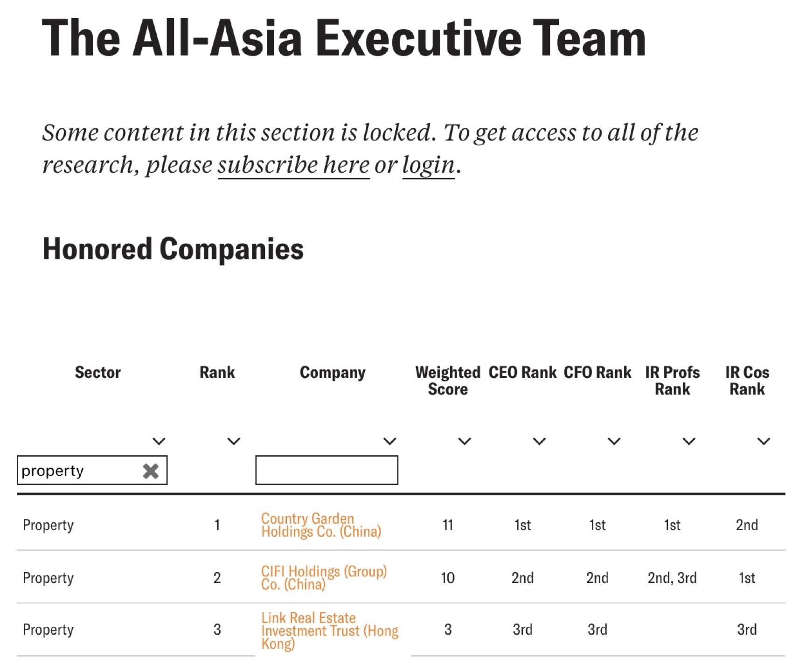The height and width of the screenshot is (672, 806).
Task: Open Rank column sort chevron
Action: [x=234, y=441]
